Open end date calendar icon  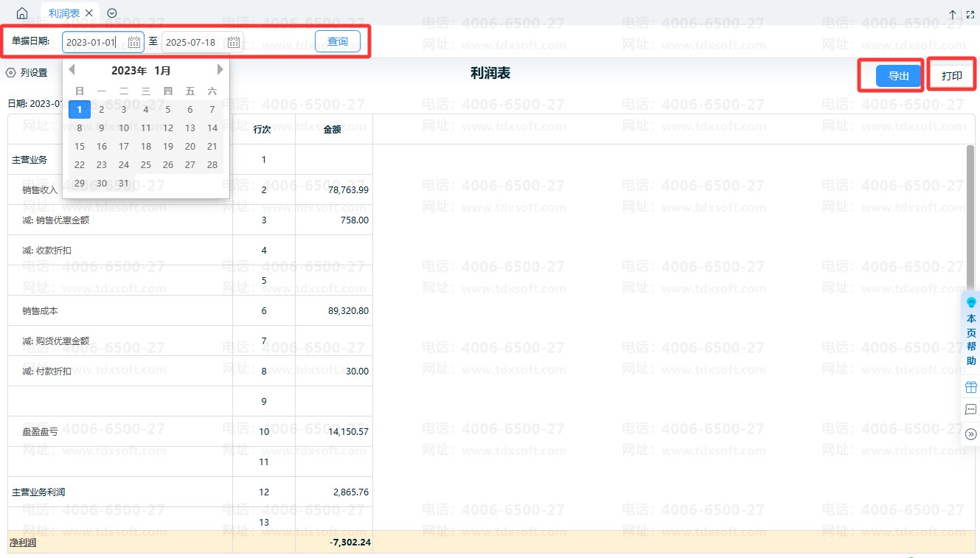[x=234, y=42]
